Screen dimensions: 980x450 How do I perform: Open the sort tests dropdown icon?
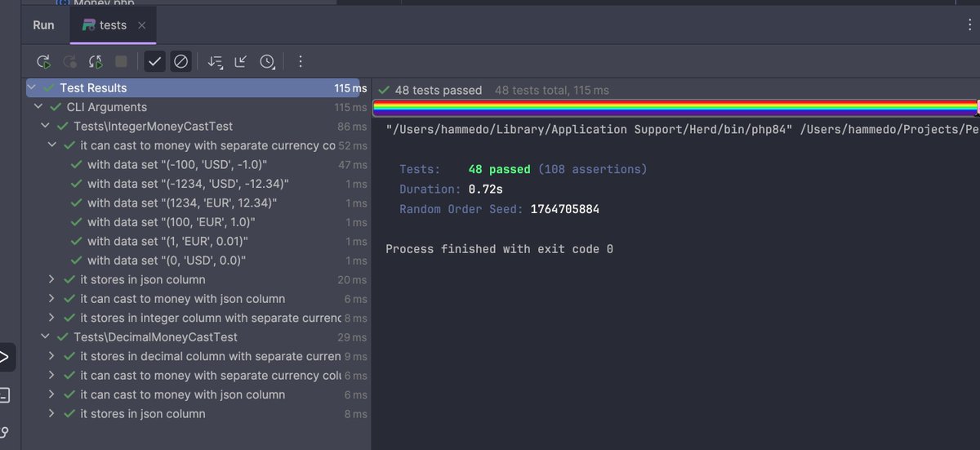(215, 61)
